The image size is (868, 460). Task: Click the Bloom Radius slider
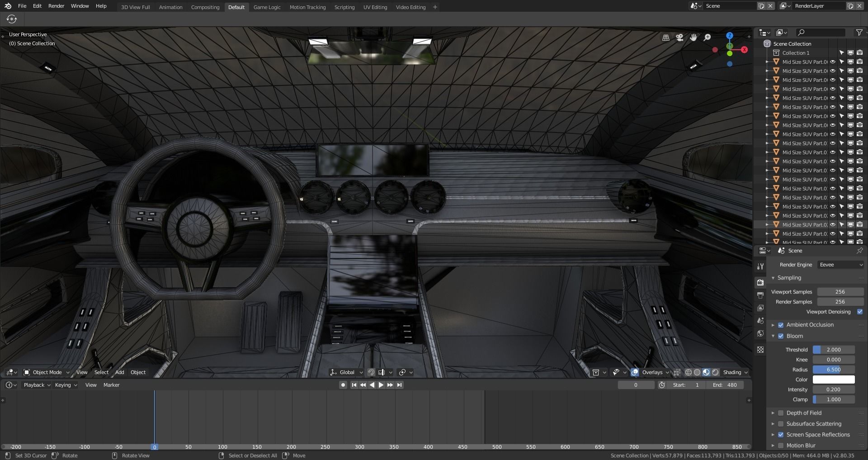(x=834, y=370)
